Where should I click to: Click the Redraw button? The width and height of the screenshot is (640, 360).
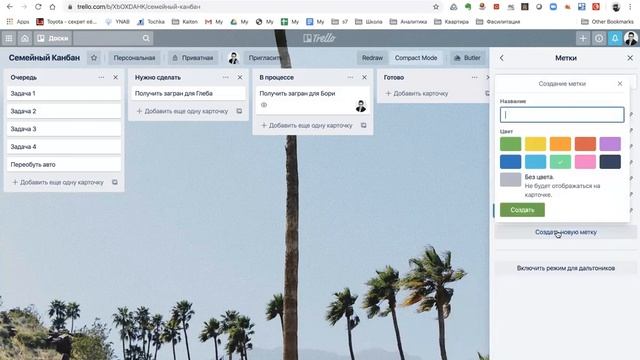[x=372, y=58]
